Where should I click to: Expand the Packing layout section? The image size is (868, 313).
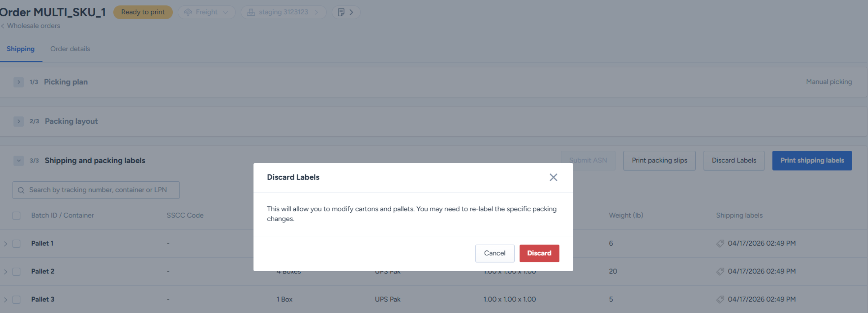click(x=18, y=121)
